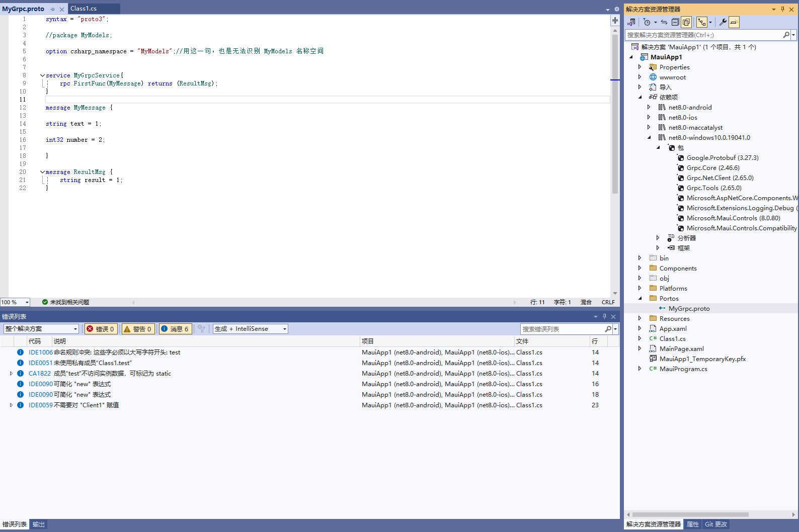Click the CA1822 code link
The width and height of the screenshot is (799, 532).
click(40, 374)
